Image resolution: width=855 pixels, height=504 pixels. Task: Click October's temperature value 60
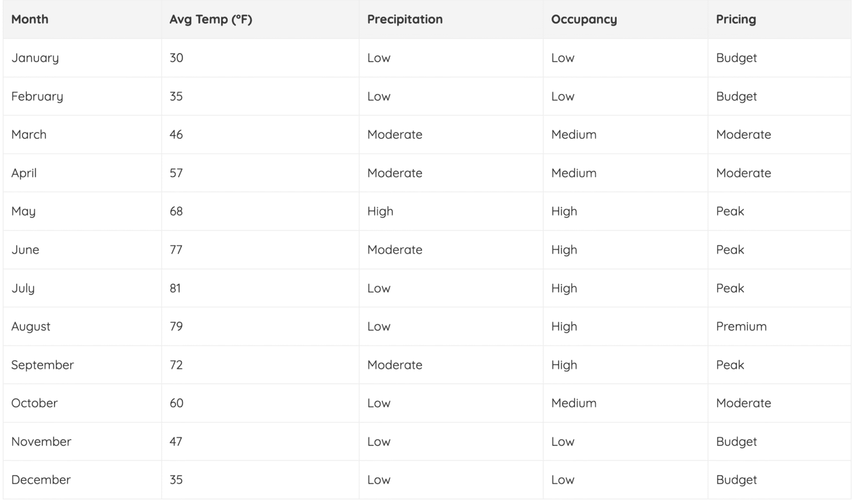click(x=176, y=403)
